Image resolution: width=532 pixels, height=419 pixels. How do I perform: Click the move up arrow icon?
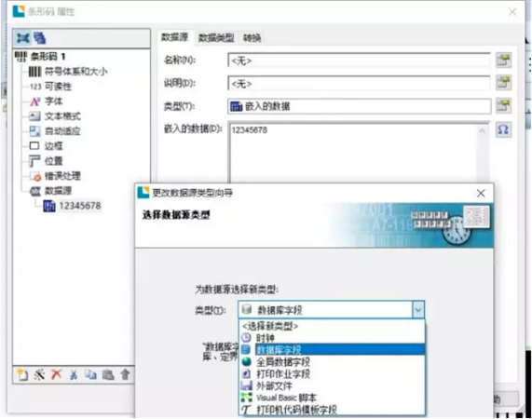[x=125, y=374]
